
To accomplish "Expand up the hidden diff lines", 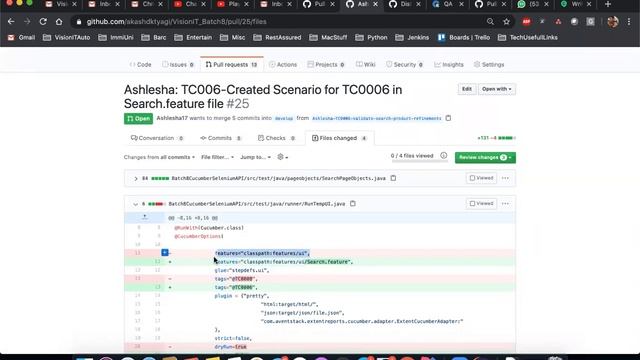I will click(144, 218).
